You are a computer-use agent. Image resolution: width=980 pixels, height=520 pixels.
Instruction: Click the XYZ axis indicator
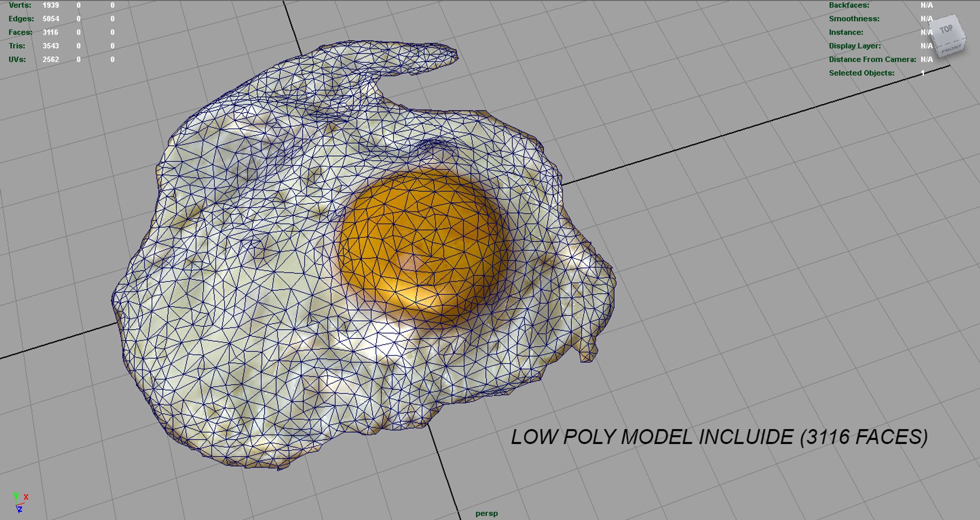point(20,502)
